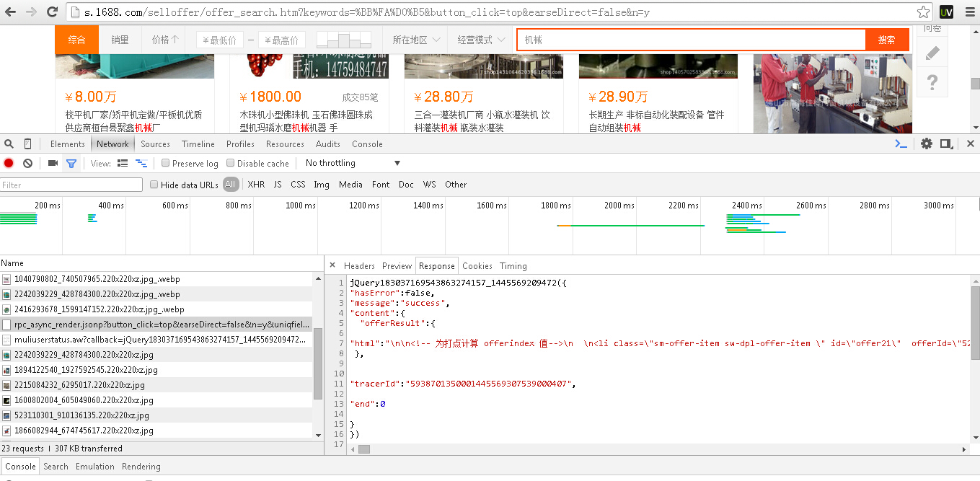Click the capture screenshots camera icon

(x=53, y=164)
